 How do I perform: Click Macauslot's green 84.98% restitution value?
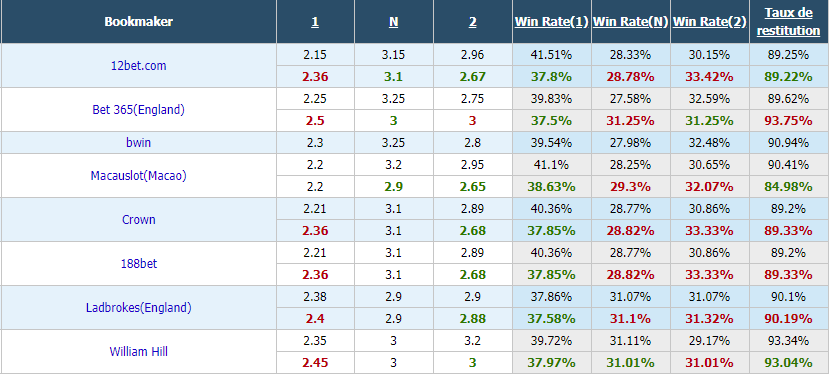click(788, 187)
